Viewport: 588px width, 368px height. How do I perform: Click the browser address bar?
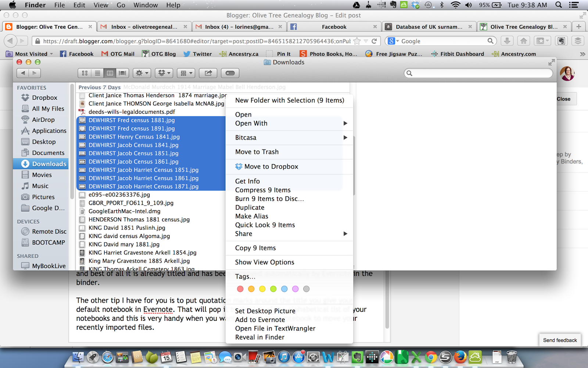[197, 41]
